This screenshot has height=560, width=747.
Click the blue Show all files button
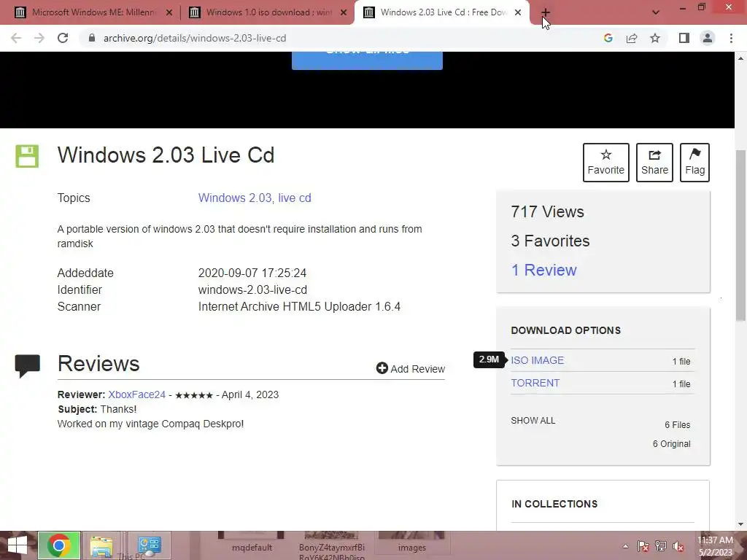click(x=367, y=61)
